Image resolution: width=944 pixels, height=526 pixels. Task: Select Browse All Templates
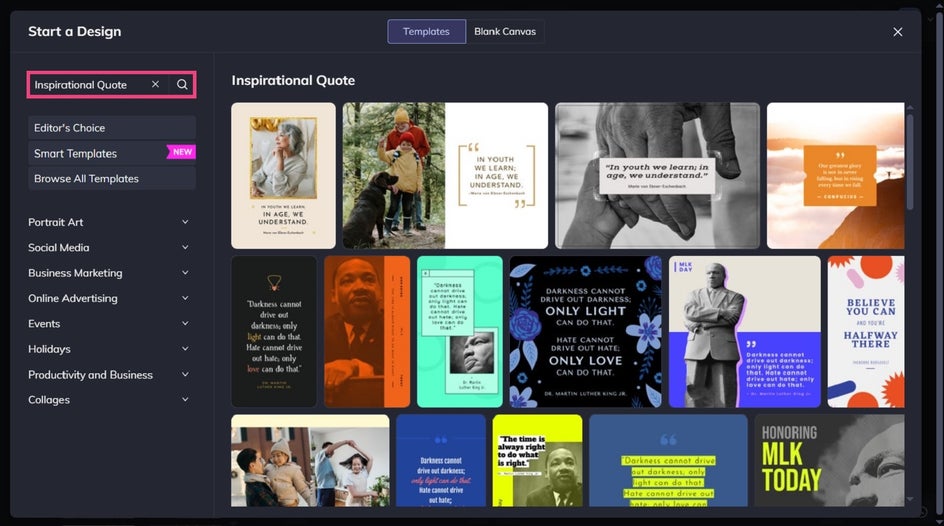pyautogui.click(x=111, y=178)
